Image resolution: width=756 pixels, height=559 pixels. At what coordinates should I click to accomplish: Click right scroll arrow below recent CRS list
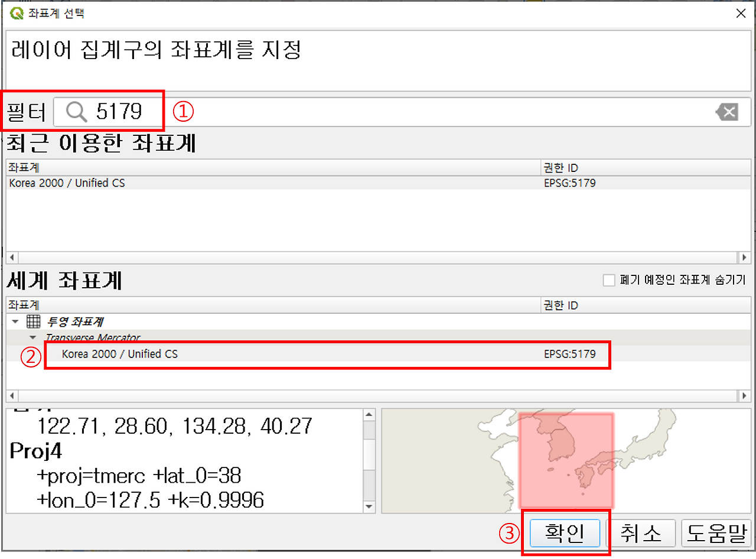(x=744, y=257)
